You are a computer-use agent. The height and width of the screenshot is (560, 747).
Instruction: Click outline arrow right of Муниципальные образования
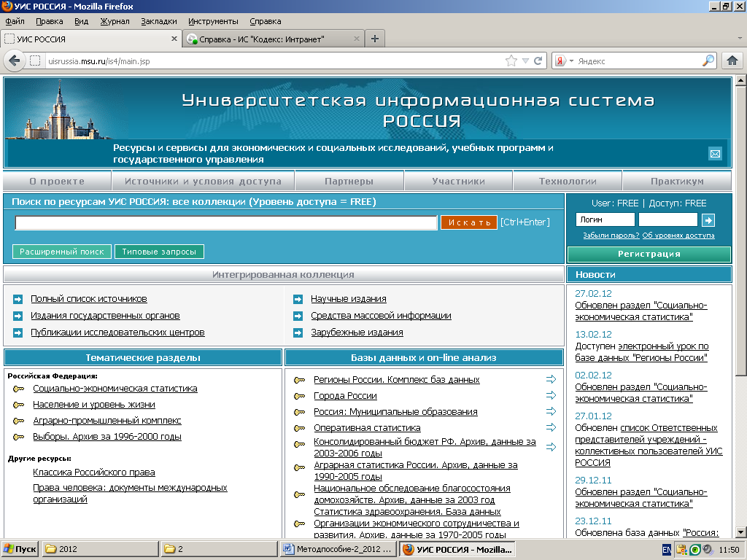551,411
